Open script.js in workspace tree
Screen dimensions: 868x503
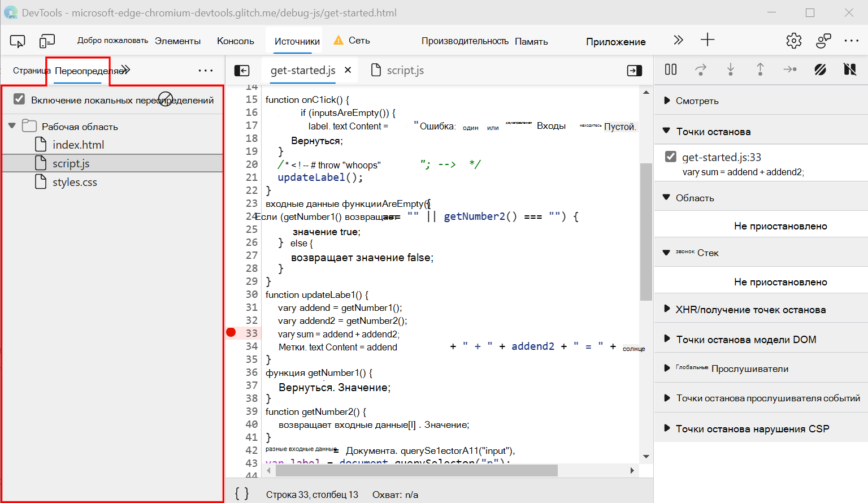coord(71,163)
